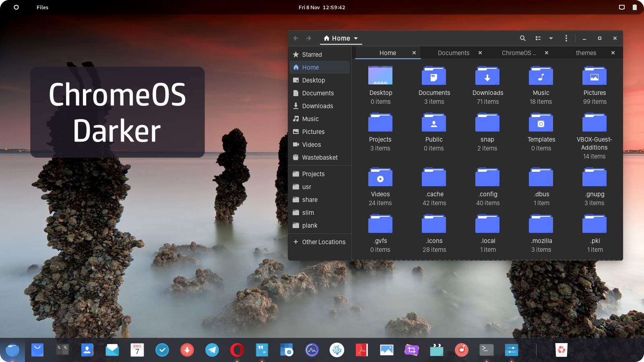Close the themes tab
The height and width of the screenshot is (362, 644).
coord(613,53)
